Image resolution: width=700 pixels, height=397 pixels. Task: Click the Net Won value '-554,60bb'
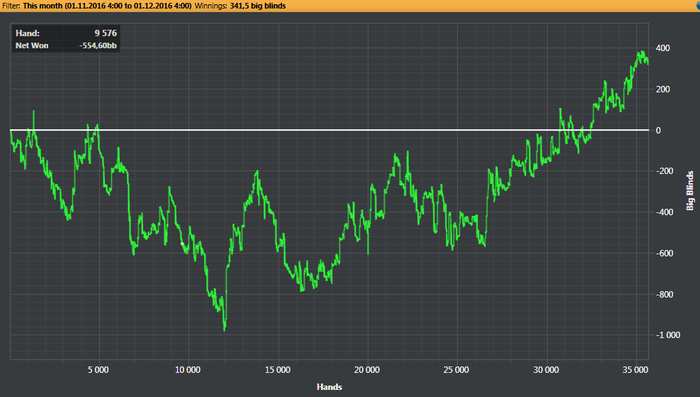pyautogui.click(x=98, y=46)
